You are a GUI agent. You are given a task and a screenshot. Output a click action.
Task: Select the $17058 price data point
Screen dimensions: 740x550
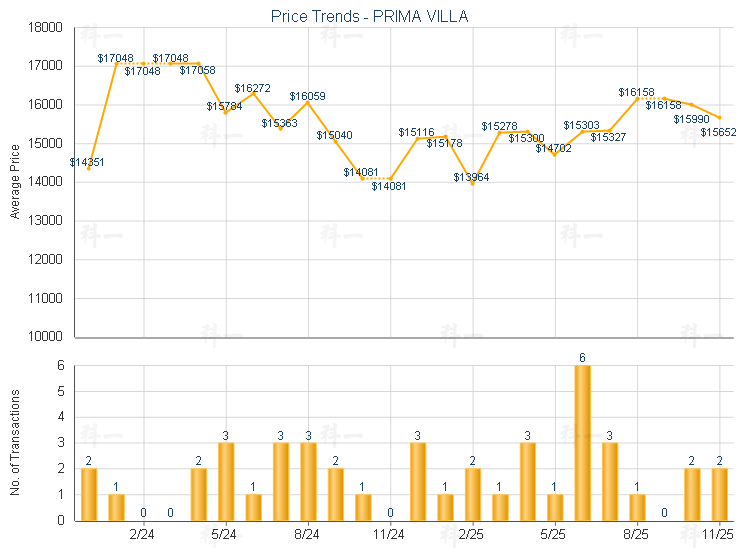199,63
